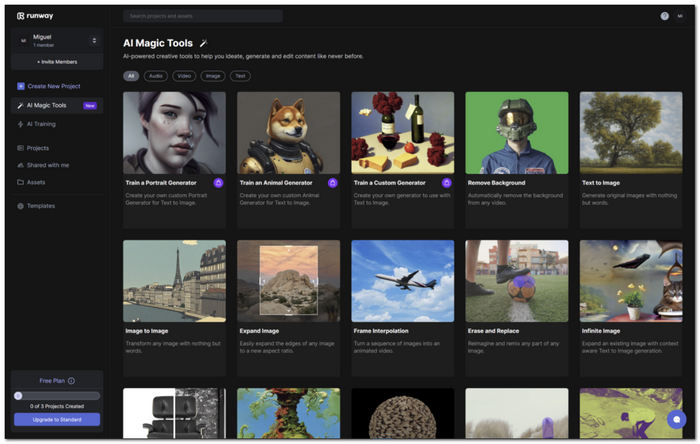Open the Templates section

click(x=41, y=206)
